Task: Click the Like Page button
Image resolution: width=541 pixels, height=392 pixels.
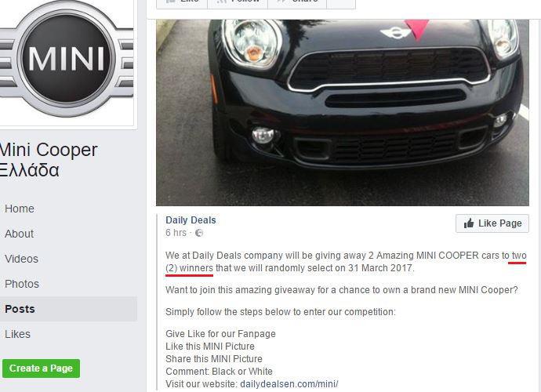Action: [492, 223]
